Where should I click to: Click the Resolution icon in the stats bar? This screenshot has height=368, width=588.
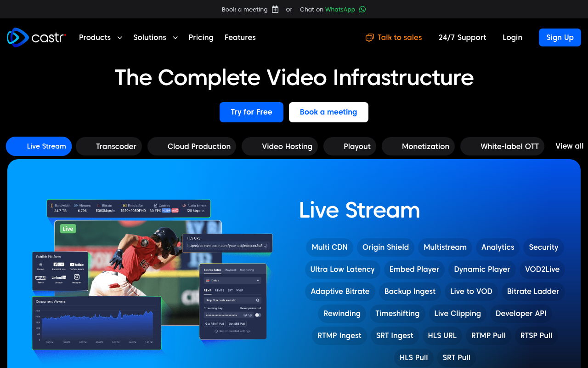pyautogui.click(x=124, y=206)
